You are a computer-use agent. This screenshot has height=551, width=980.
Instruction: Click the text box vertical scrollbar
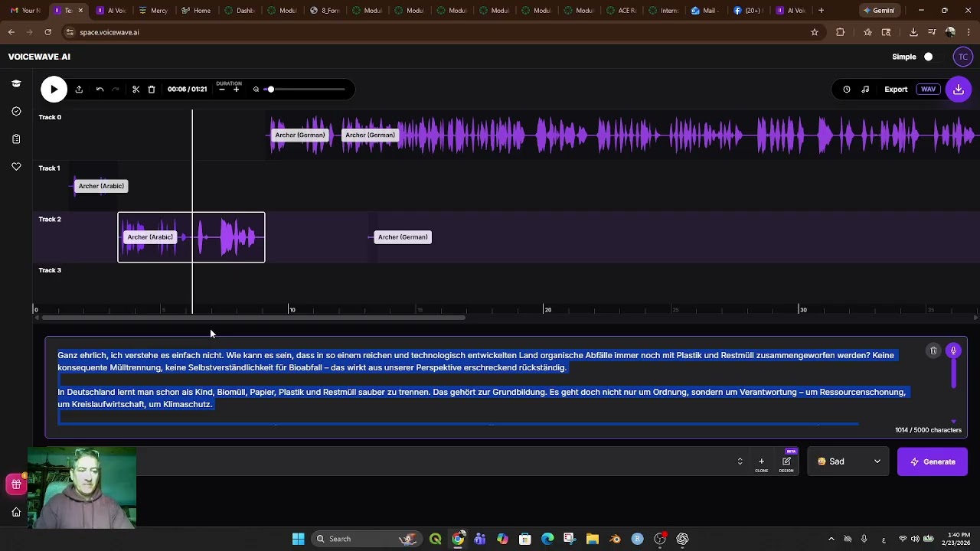point(953,373)
